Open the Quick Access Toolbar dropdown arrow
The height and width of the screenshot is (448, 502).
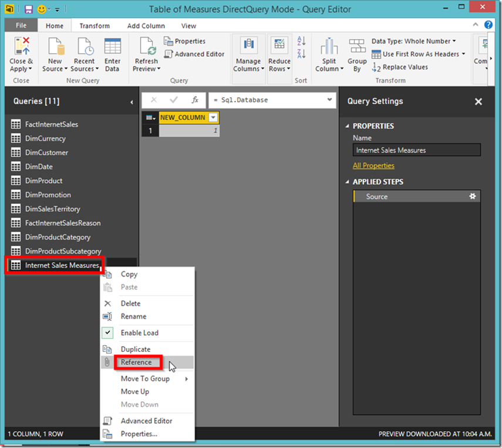[58, 10]
